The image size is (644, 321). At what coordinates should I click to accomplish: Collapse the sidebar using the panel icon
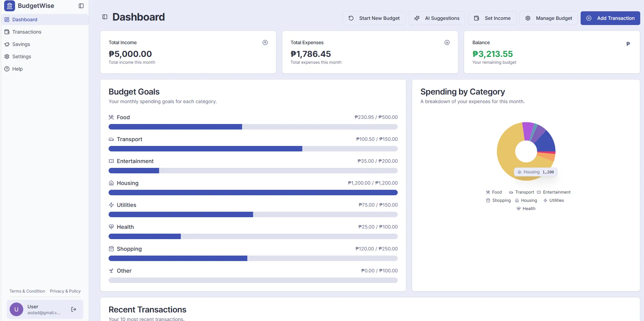point(81,6)
